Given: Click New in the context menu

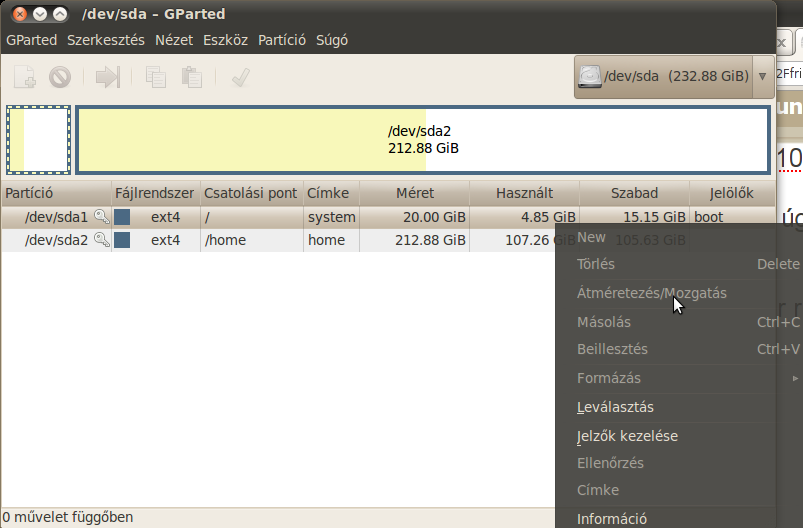Looking at the screenshot, I should 591,237.
